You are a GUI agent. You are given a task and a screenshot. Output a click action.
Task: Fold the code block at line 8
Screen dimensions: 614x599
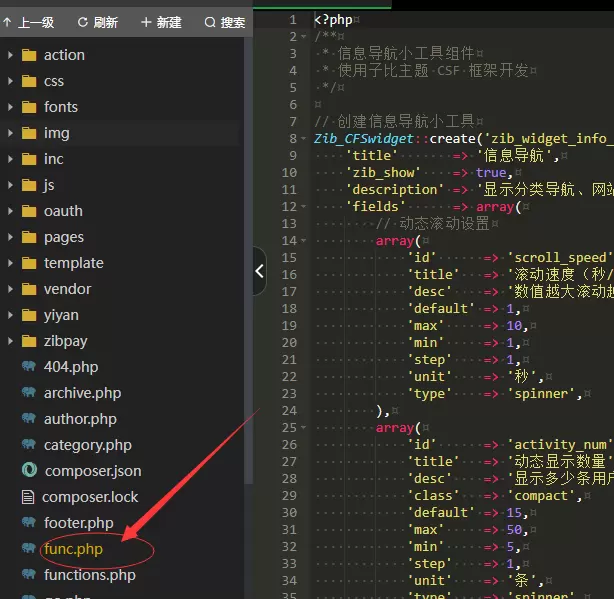click(x=303, y=139)
